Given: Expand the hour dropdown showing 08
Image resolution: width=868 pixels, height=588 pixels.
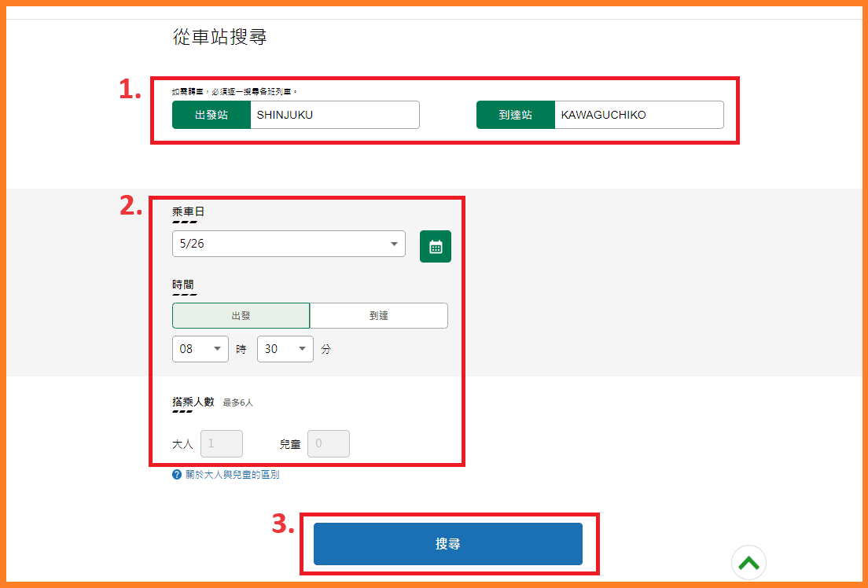Looking at the screenshot, I should (200, 349).
